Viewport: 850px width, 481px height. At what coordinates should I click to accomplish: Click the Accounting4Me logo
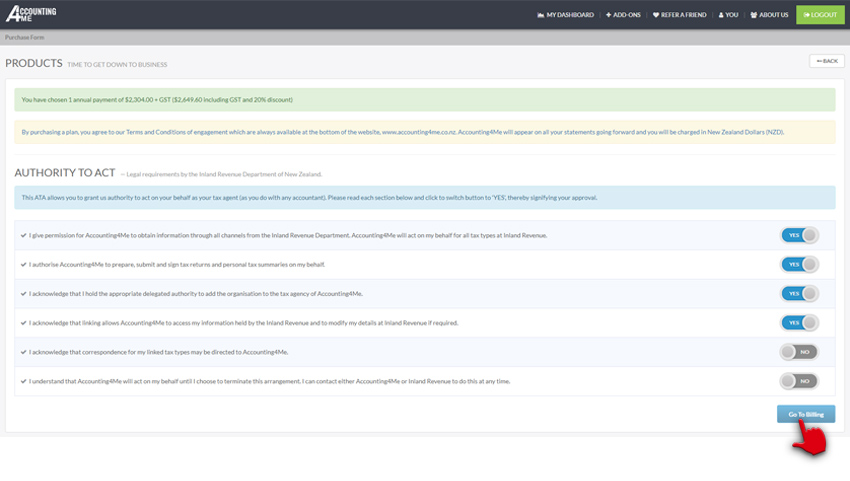click(x=31, y=14)
